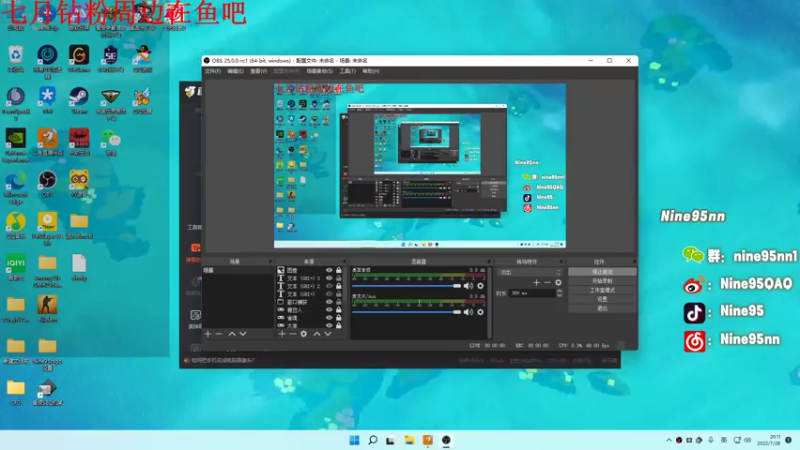
Task: Toggle visibility of the 窗口捕获 source
Action: pyautogui.click(x=329, y=302)
